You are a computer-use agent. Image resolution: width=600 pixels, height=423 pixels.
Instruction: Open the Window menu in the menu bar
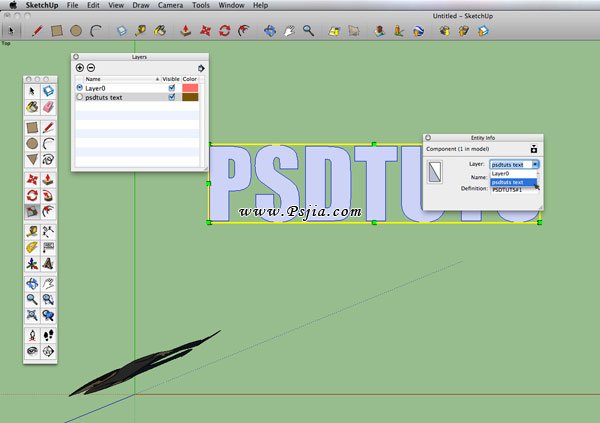pyautogui.click(x=232, y=5)
